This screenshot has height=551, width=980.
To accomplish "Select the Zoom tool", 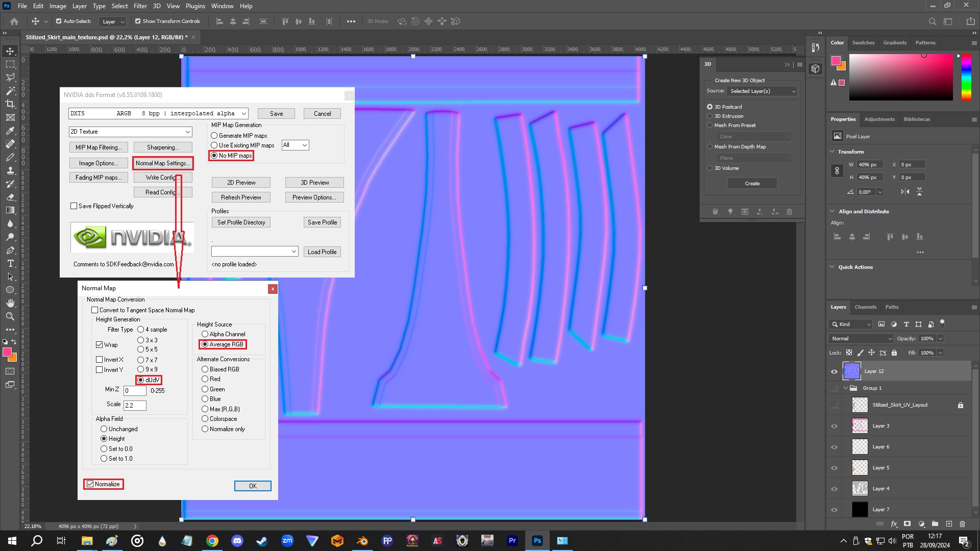I will (x=10, y=316).
